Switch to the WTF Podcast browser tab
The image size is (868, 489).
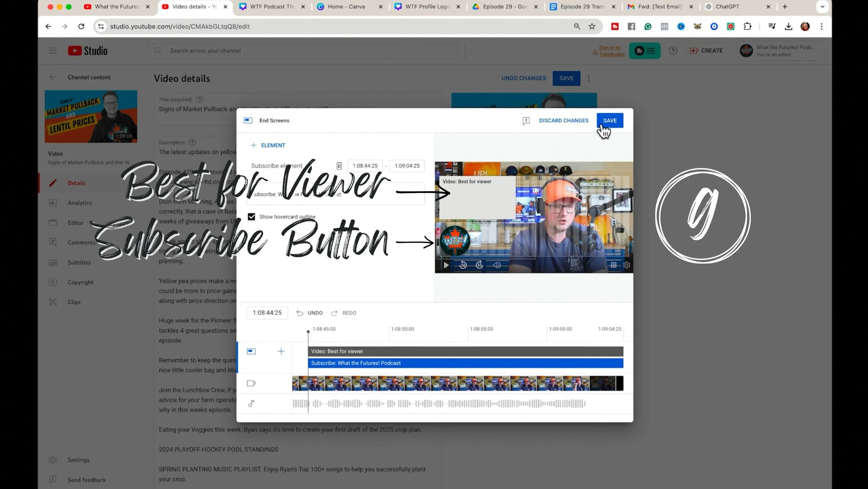[273, 7]
